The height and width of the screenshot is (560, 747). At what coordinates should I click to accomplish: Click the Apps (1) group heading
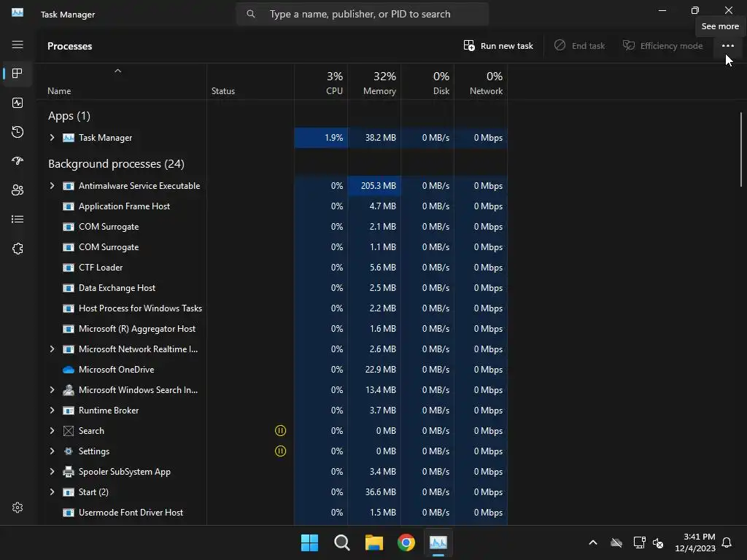69,116
